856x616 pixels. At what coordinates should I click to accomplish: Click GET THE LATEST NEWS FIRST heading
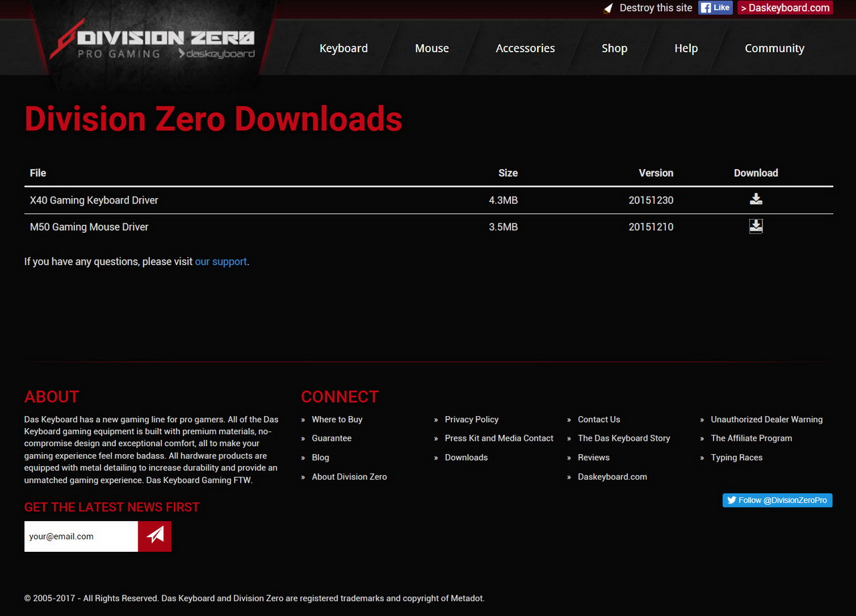coord(112,507)
